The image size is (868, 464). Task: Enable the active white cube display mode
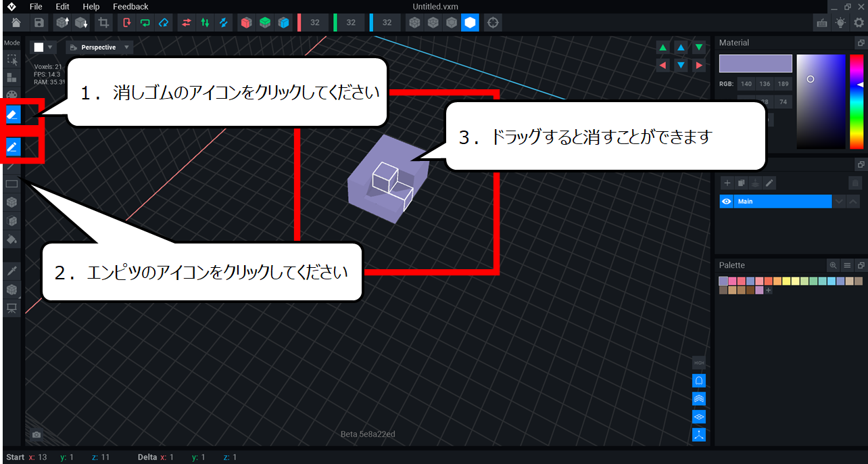pos(470,22)
